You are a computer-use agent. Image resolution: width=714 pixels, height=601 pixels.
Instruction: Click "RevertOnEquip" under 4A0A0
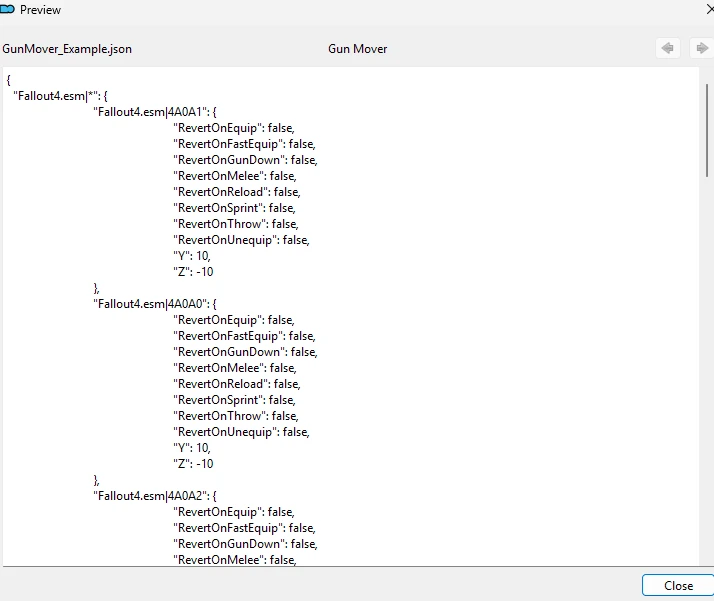pos(234,320)
